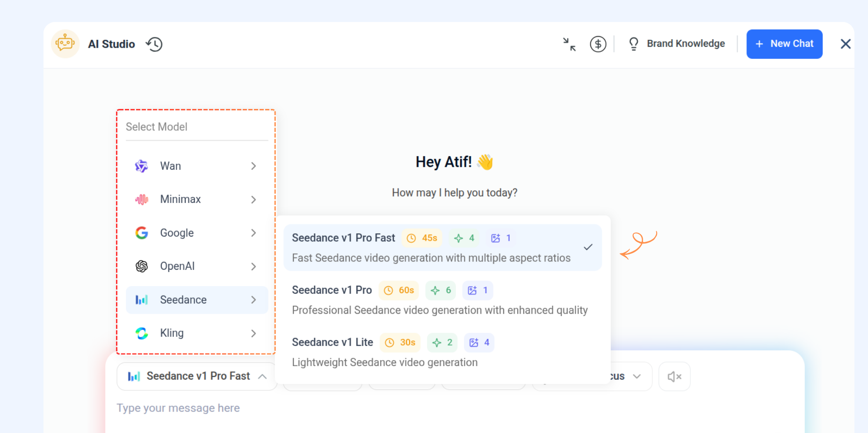The height and width of the screenshot is (433, 868).
Task: Click credits badge showing 6 on Pro
Action: [x=441, y=290]
